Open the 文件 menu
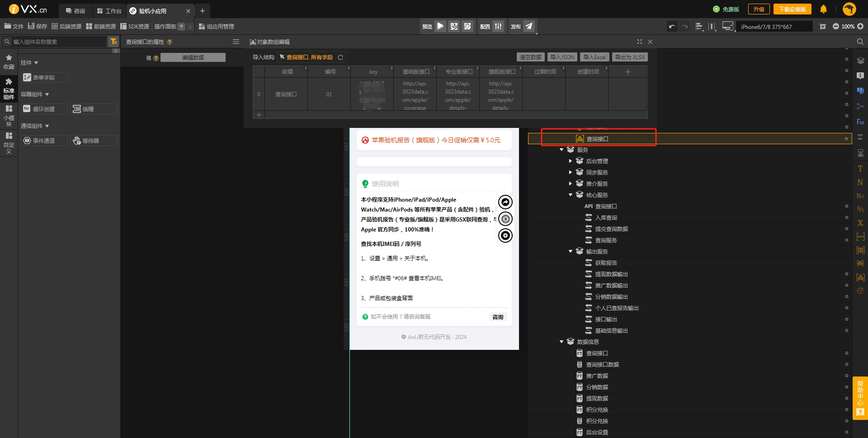 click(14, 27)
